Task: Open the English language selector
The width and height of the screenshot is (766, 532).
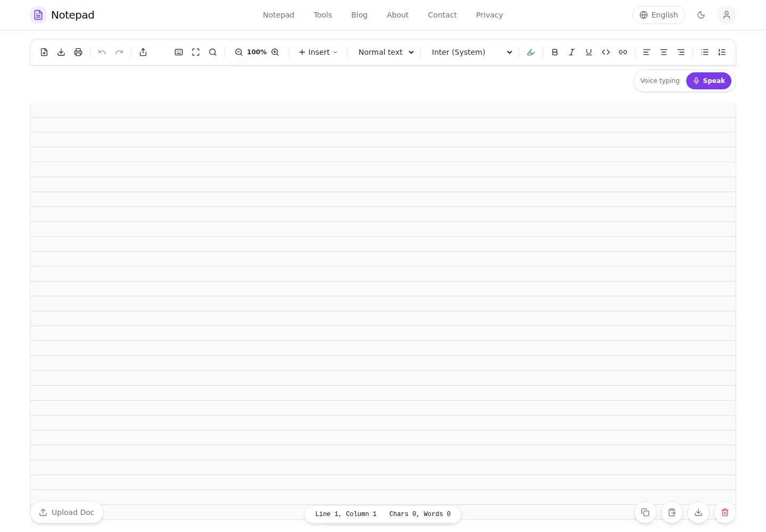Action: [659, 15]
